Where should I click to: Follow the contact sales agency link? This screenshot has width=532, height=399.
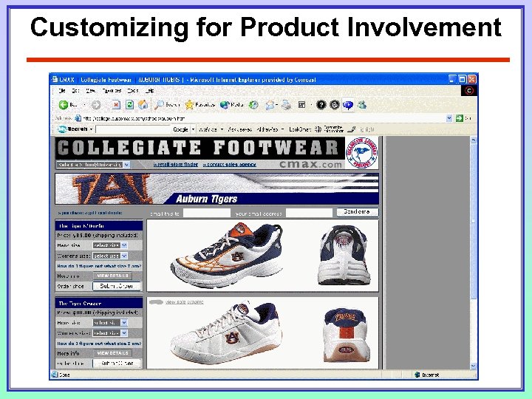pos(230,165)
